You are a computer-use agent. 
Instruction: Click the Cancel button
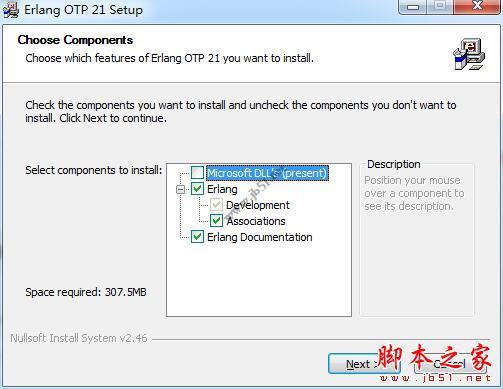[x=450, y=364]
